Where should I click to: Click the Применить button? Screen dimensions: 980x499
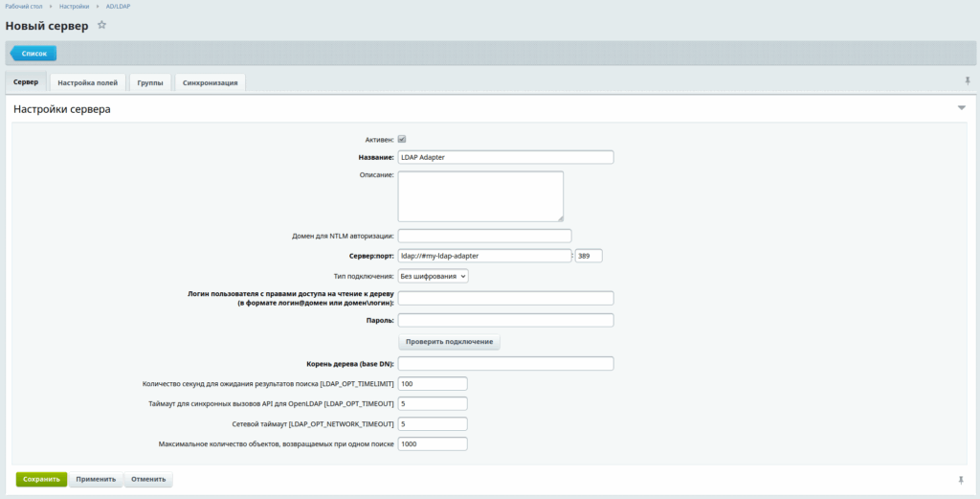pyautogui.click(x=96, y=479)
